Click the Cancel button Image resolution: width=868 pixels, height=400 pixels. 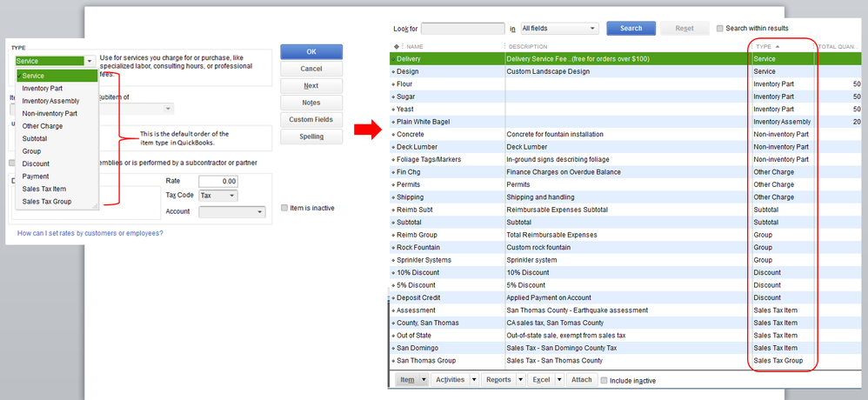coord(311,70)
